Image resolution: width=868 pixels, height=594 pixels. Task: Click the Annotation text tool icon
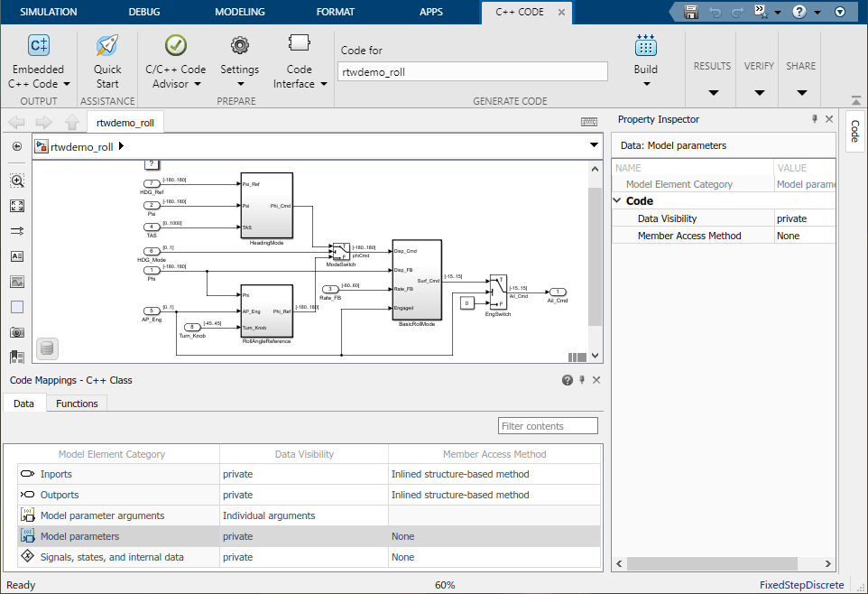point(17,256)
